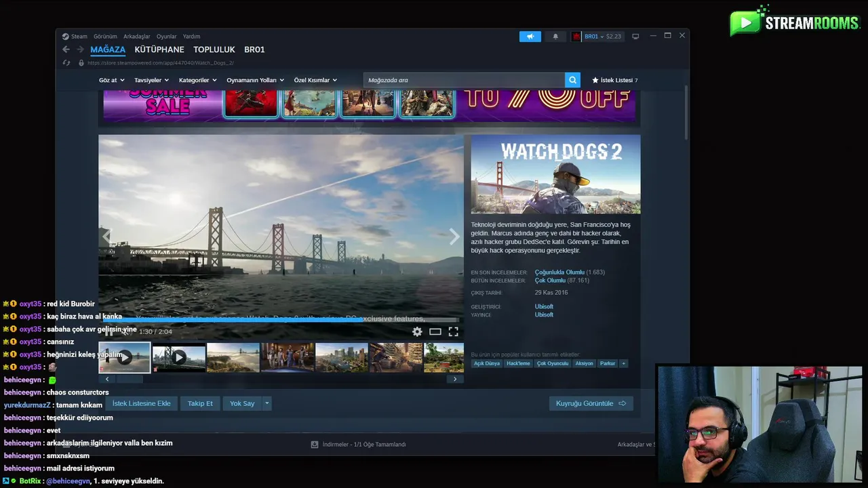Click the Steam logo menu
This screenshot has height=488, width=868.
pyautogui.click(x=75, y=37)
